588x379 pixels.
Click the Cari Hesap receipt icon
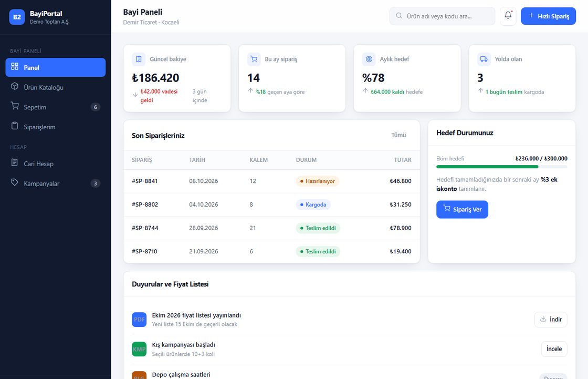point(15,162)
